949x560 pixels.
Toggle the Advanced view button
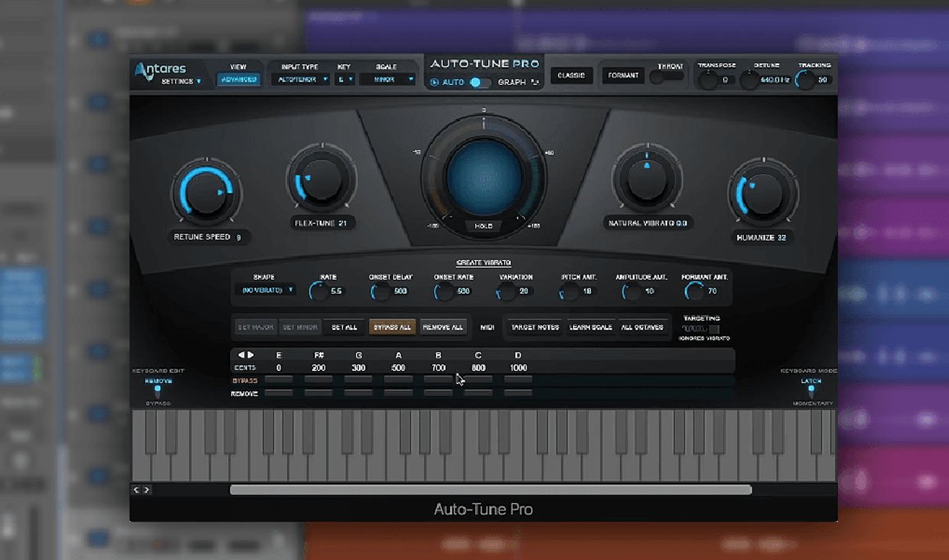(238, 79)
